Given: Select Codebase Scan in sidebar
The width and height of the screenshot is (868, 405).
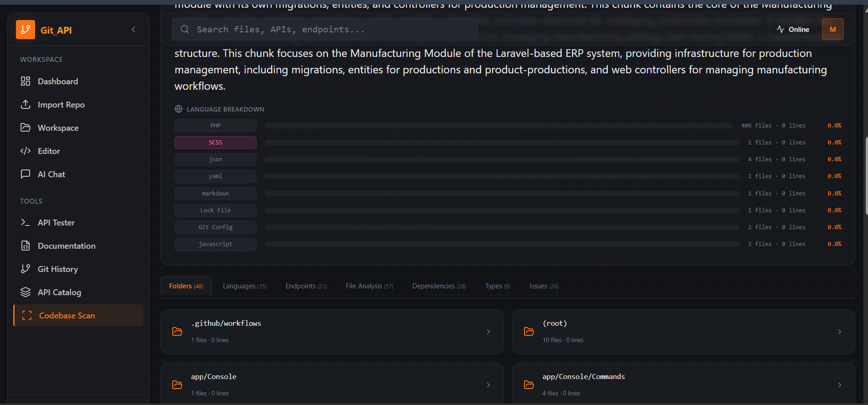Looking at the screenshot, I should pyautogui.click(x=78, y=315).
